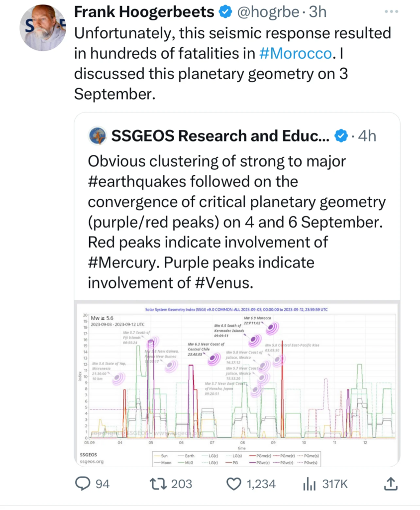The image size is (420, 510).
Task: View analytics bar chart icon
Action: (x=309, y=484)
